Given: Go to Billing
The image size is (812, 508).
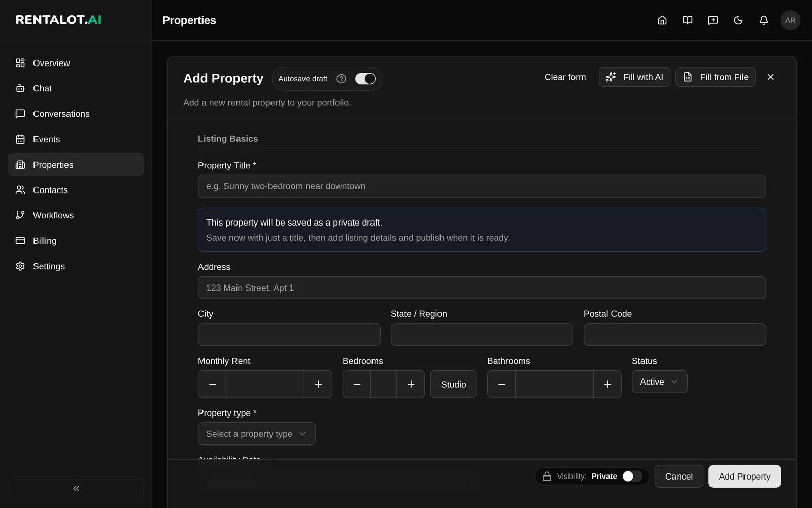Looking at the screenshot, I should (76, 241).
